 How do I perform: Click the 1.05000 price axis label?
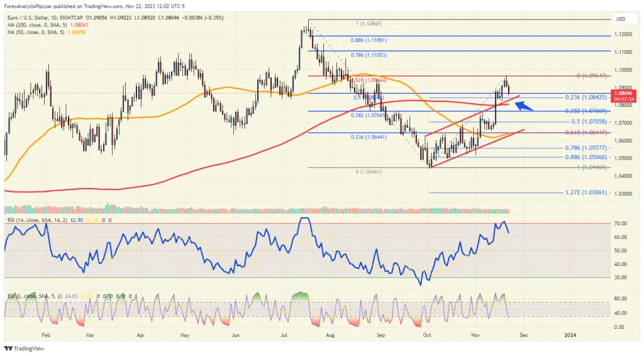(x=623, y=158)
